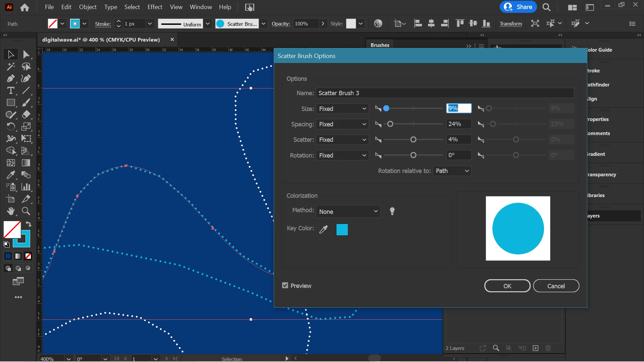
Task: Open the Object menu
Action: coord(88,7)
